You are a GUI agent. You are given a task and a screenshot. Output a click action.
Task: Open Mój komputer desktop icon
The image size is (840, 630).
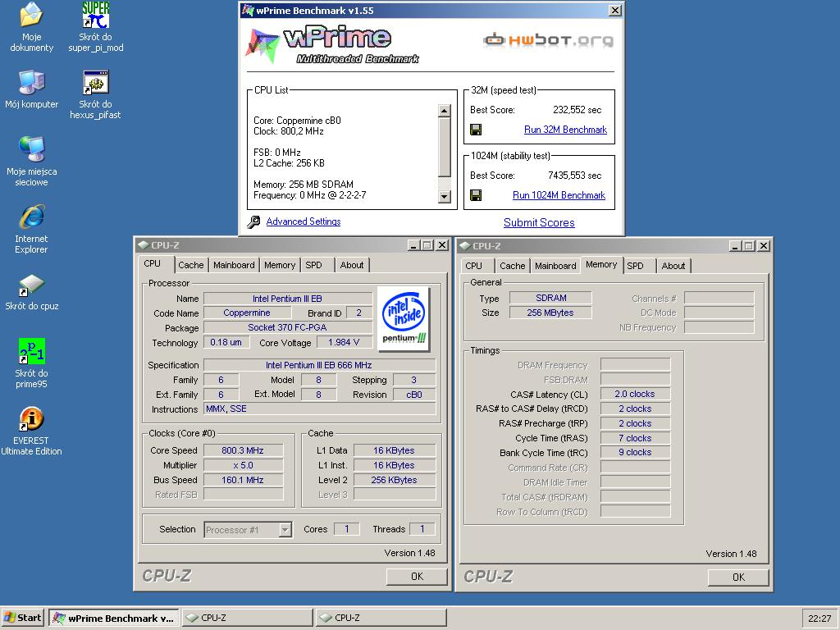click(32, 89)
